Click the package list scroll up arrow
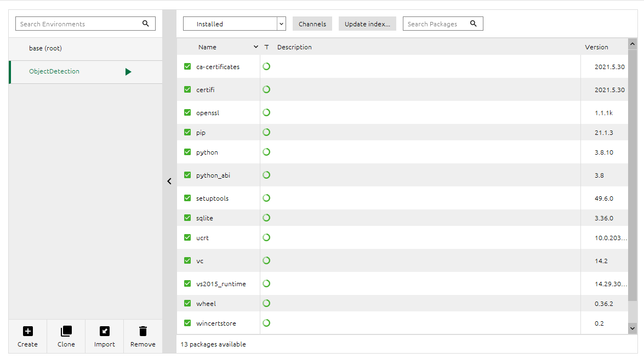 point(632,43)
